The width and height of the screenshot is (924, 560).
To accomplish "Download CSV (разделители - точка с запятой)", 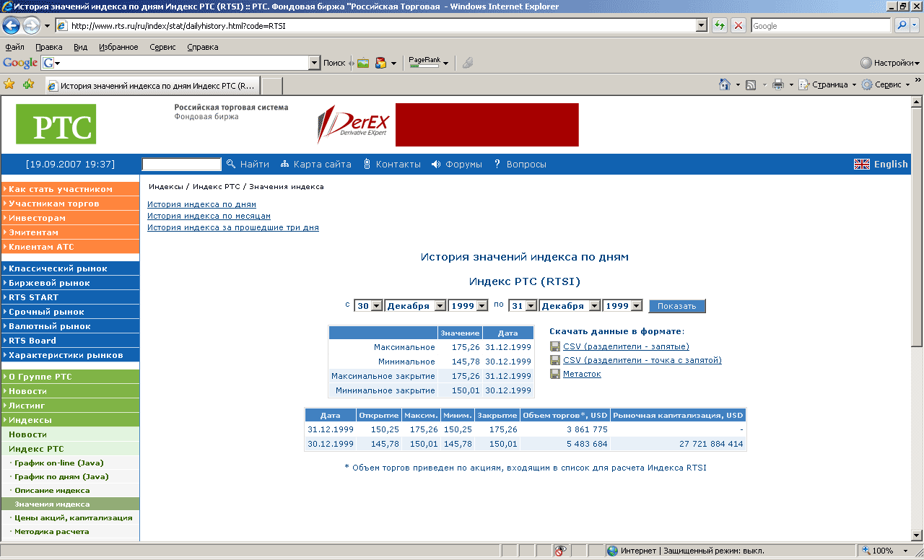I will tap(642, 360).
